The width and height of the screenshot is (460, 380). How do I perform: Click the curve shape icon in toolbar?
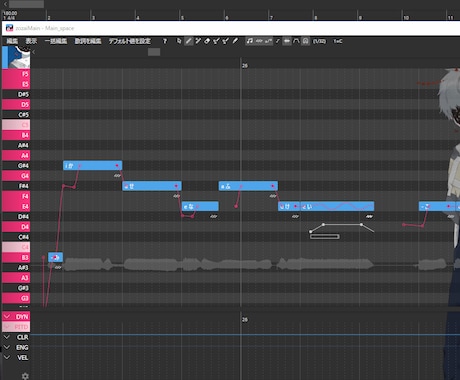point(296,41)
